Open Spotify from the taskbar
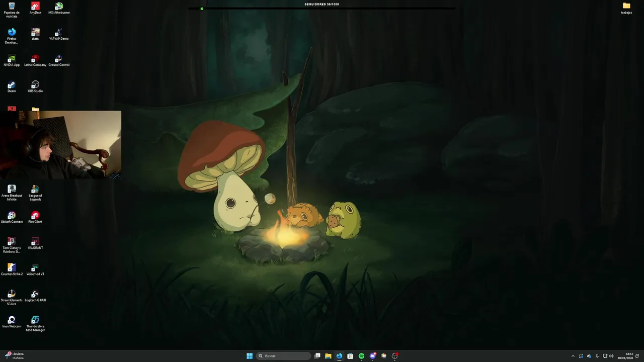644x362 pixels. click(361, 356)
